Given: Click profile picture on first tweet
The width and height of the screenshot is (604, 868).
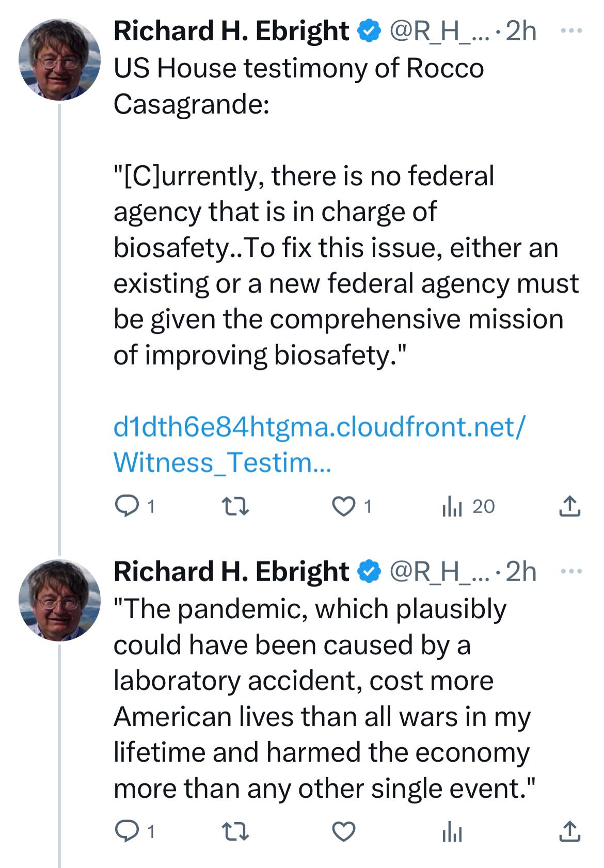Looking at the screenshot, I should click(59, 60).
